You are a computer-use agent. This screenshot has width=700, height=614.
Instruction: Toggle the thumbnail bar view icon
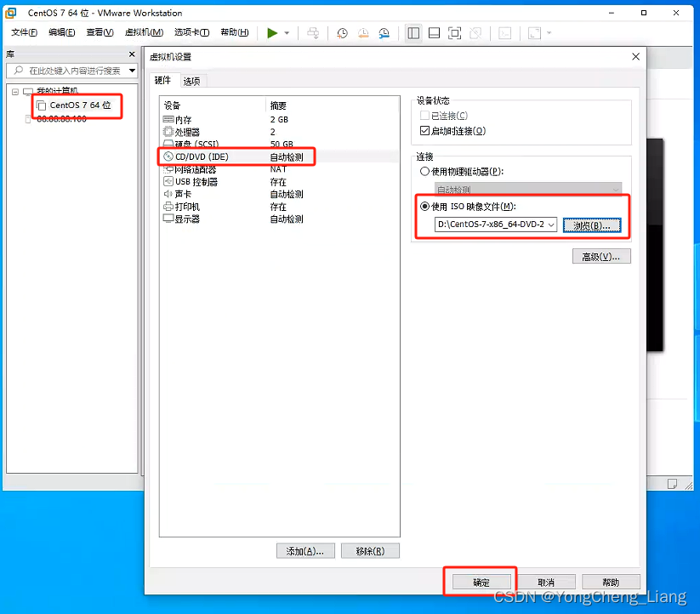[x=434, y=33]
